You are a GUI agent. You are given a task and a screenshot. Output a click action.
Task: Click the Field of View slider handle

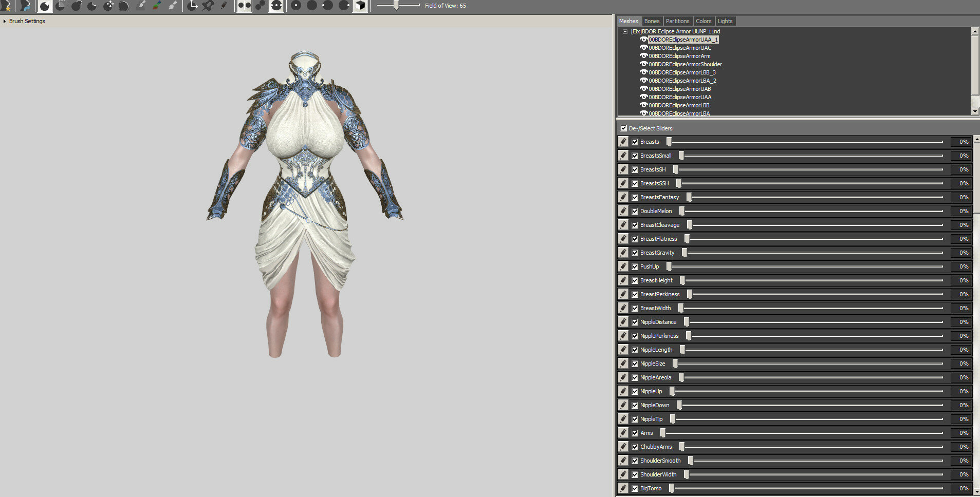[396, 5]
